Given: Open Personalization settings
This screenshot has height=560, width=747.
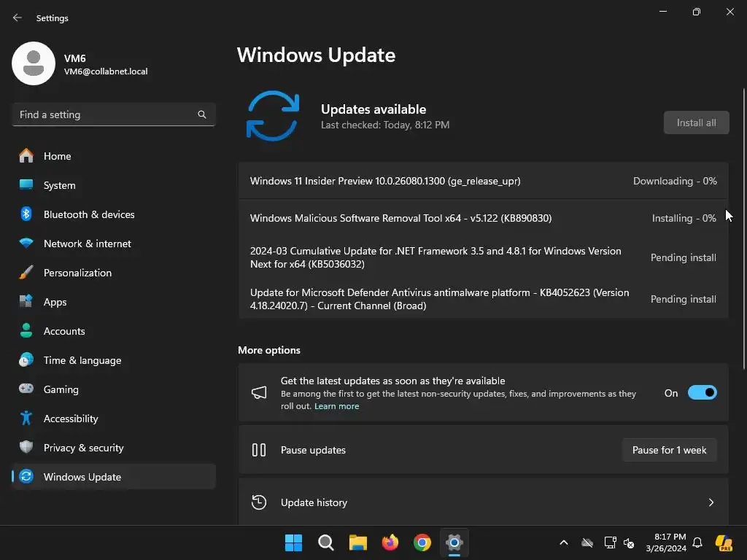Looking at the screenshot, I should pyautogui.click(x=114, y=273).
